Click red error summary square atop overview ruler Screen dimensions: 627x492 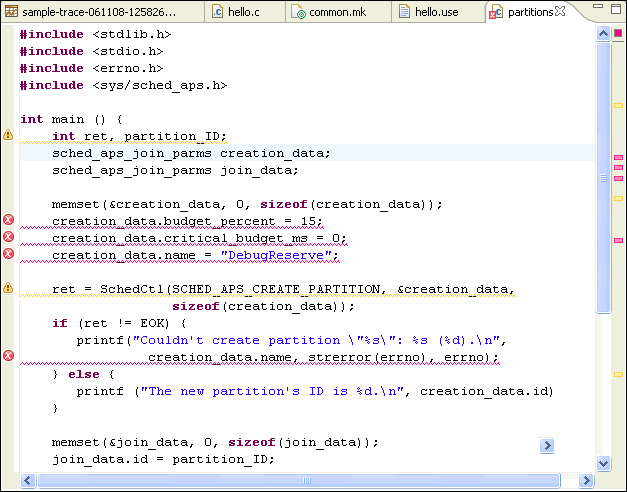coord(618,35)
